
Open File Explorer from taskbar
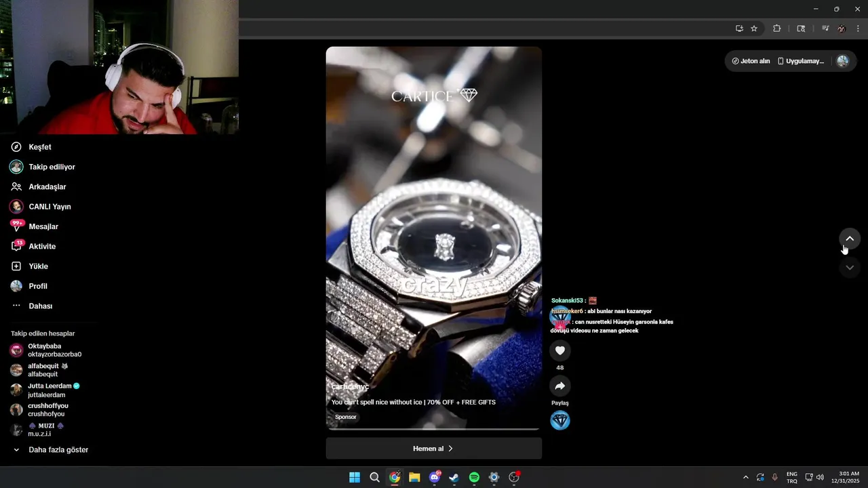tap(414, 477)
